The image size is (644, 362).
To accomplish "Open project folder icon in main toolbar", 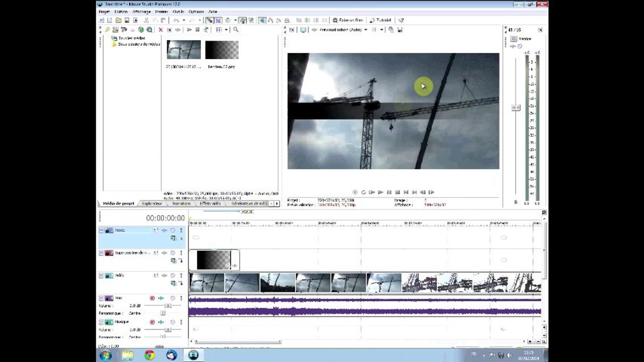I will (x=119, y=20).
